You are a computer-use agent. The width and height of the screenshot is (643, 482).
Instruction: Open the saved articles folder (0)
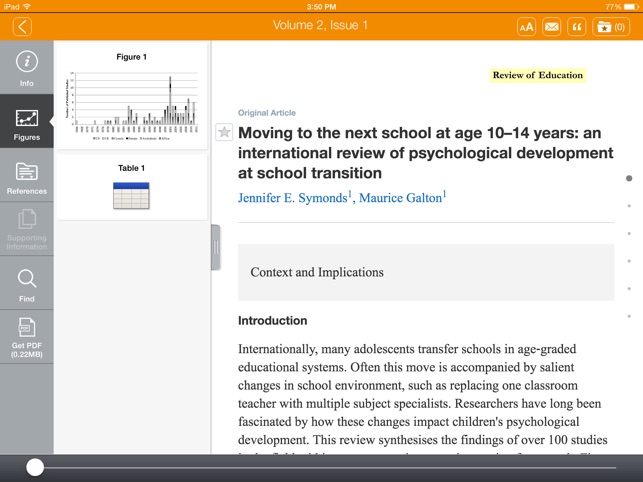coord(610,27)
